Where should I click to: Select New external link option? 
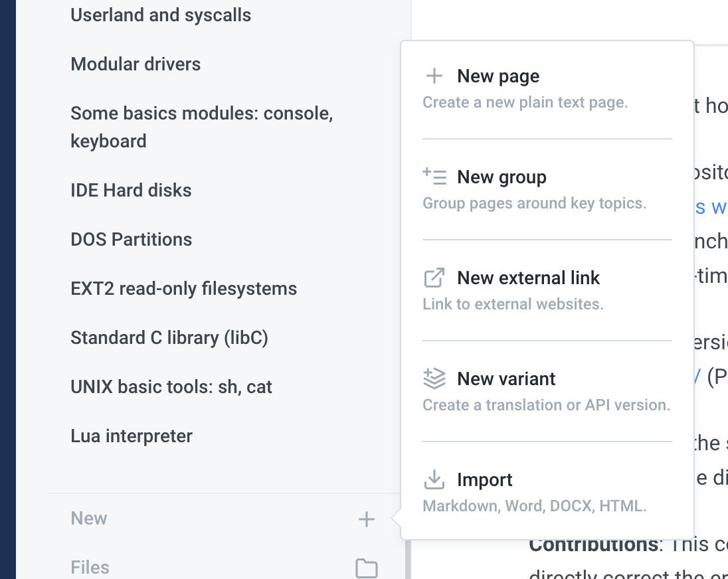[547, 290]
